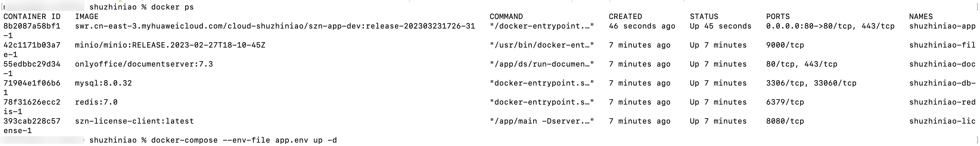980x146 pixels.
Task: Click the CONTAINER ID column header
Action: point(32,17)
